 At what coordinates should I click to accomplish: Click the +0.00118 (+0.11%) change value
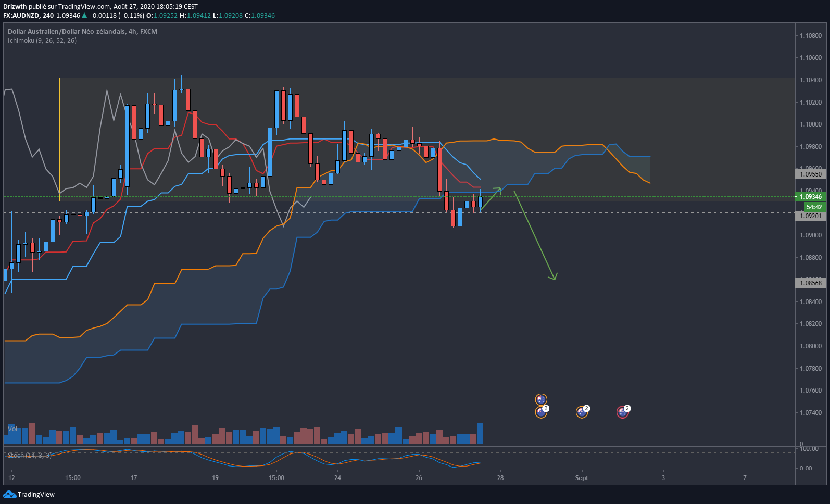116,16
